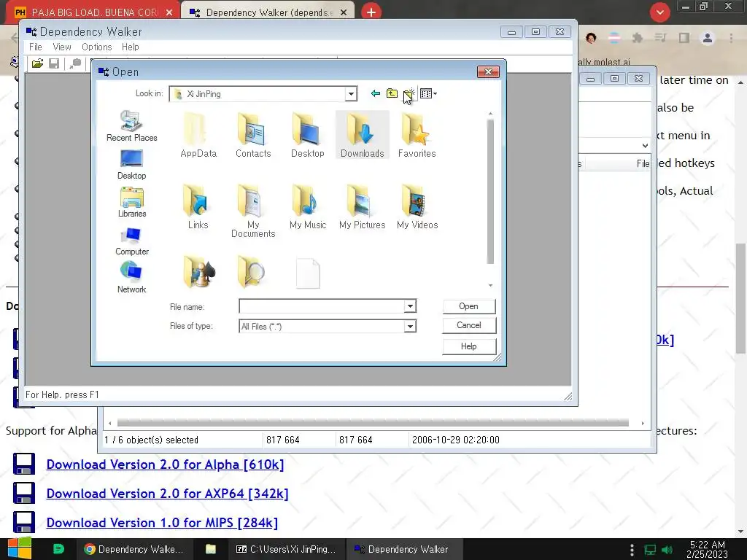The width and height of the screenshot is (747, 560).
Task: Switch to the 7-Zip C:\Users taskbar item
Action: [286, 549]
